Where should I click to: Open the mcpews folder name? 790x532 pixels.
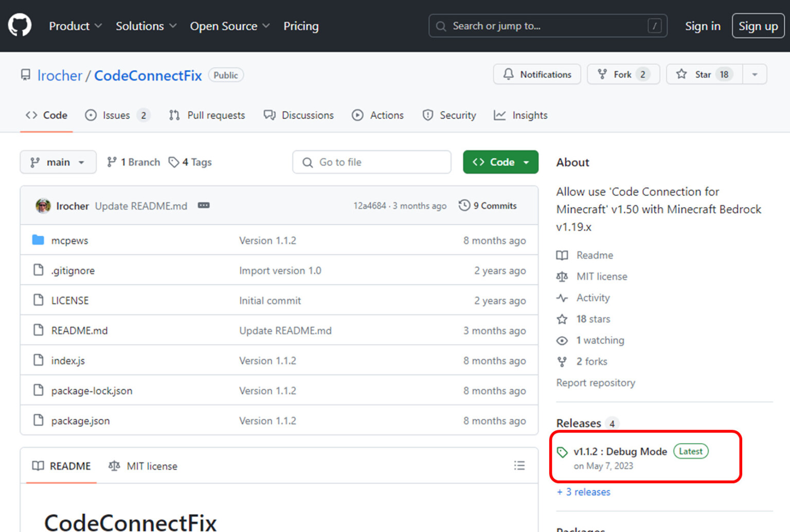click(x=70, y=241)
